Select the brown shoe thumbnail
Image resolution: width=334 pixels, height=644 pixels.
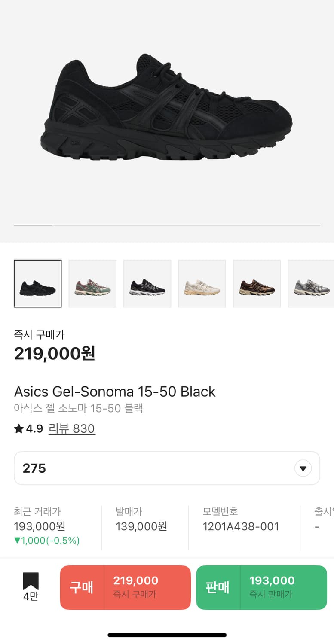point(257,284)
